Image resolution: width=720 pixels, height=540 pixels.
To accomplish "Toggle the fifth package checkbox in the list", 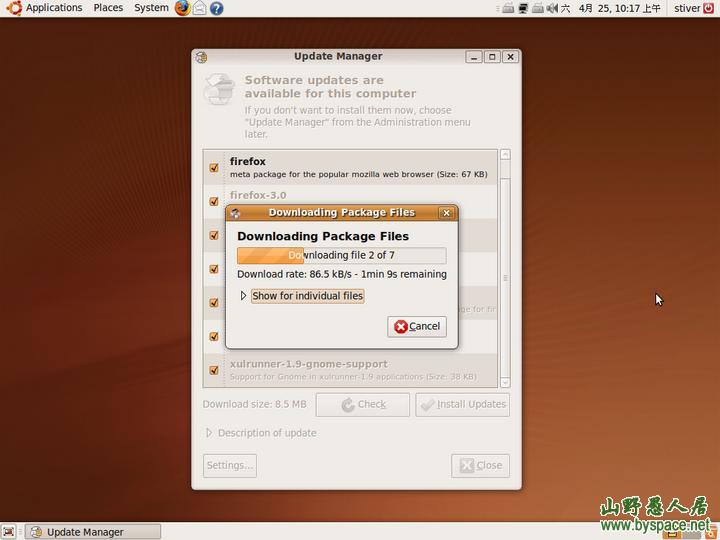I will click(214, 303).
